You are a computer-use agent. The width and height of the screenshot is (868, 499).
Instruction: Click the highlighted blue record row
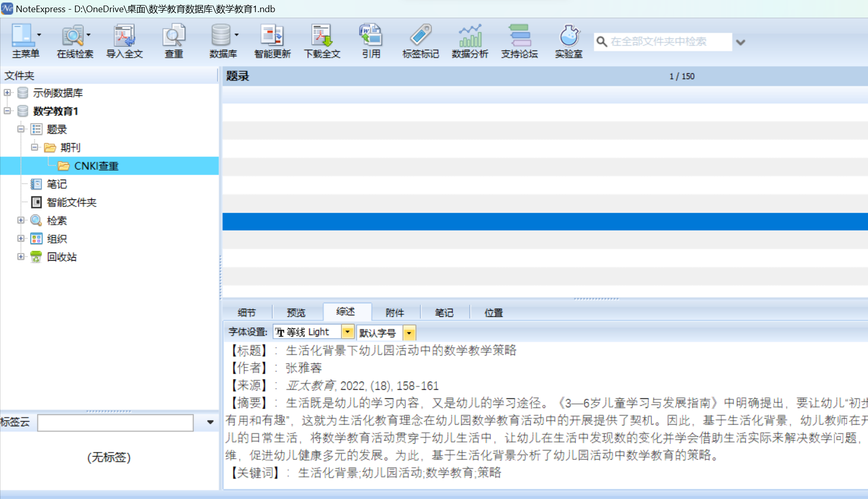545,222
